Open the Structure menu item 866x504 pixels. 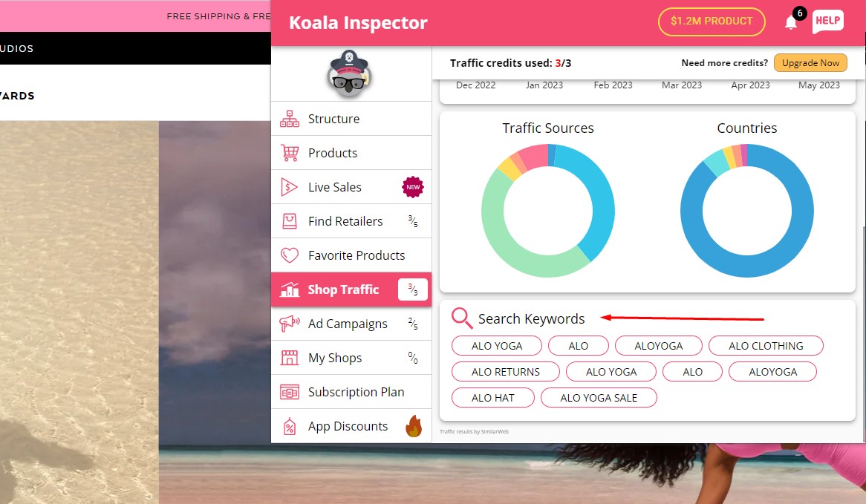351,119
